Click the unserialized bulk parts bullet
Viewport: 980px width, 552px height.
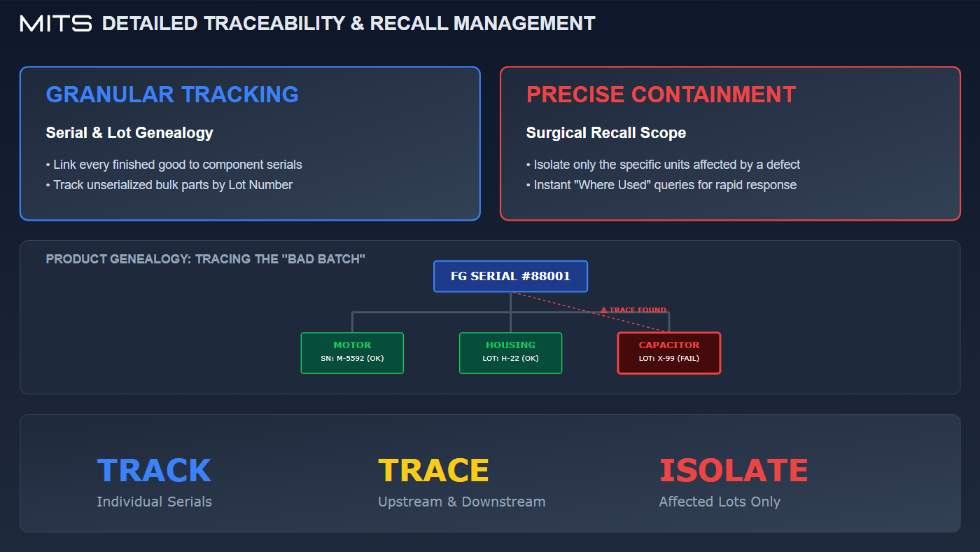click(169, 185)
